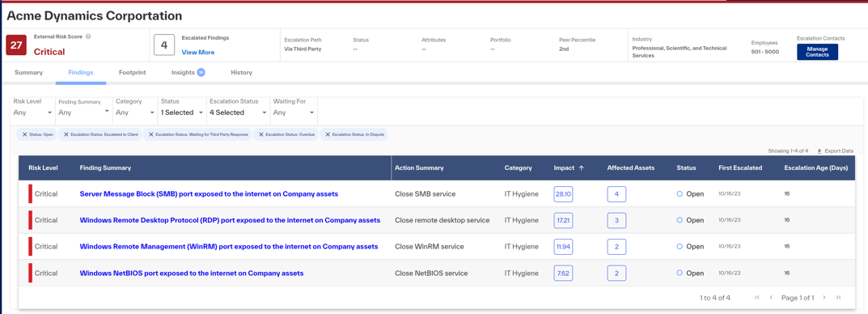Open the Footprint tab
The width and height of the screenshot is (868, 314).
tap(133, 73)
